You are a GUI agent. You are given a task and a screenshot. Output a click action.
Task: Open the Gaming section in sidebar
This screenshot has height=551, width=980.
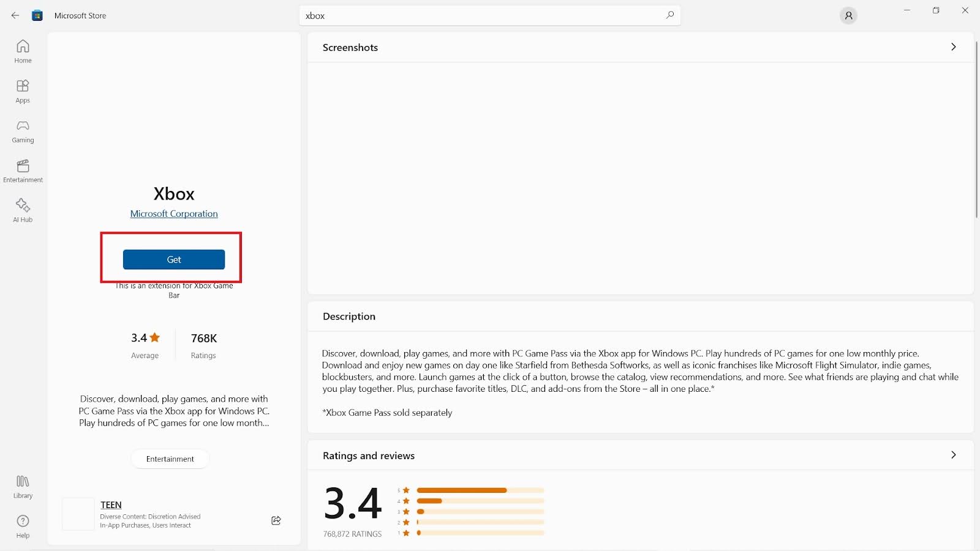(x=23, y=131)
